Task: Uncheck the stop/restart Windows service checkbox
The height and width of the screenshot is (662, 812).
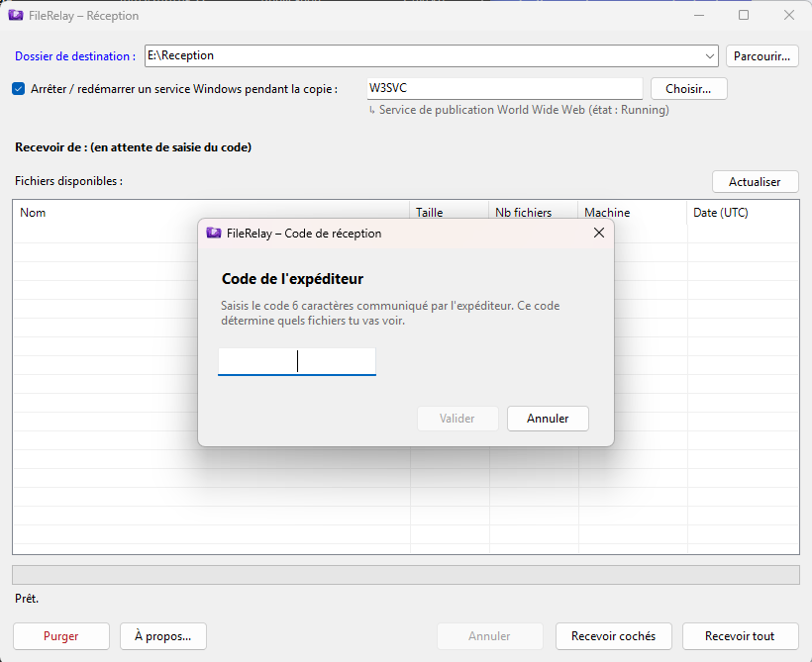Action: pos(18,88)
